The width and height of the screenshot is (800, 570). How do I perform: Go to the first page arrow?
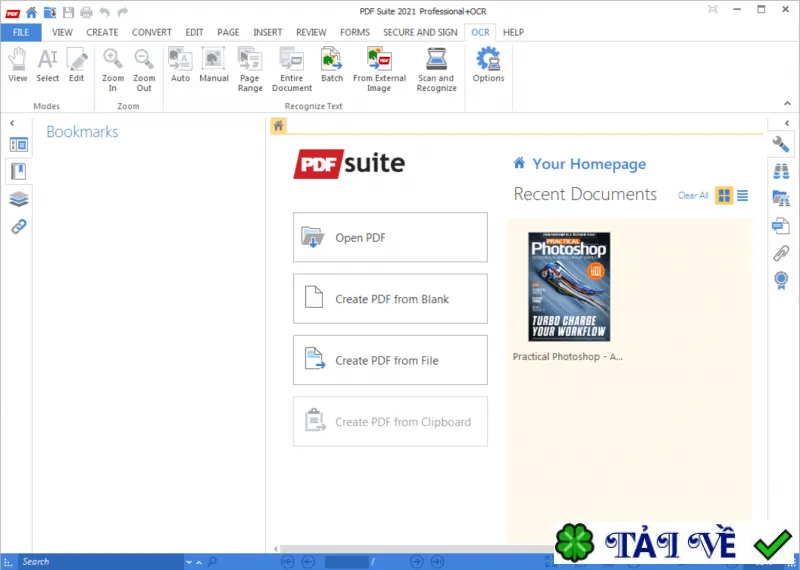(288, 562)
